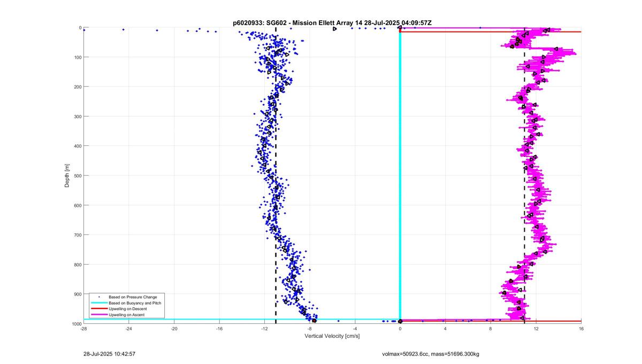Image resolution: width=642 pixels, height=364 pixels.
Task: Click the depth axis tick label 100
Action: [78, 57]
